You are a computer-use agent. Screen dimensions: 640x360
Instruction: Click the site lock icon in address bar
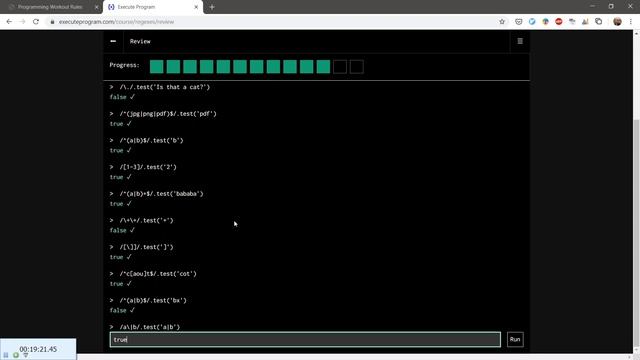coord(52,22)
